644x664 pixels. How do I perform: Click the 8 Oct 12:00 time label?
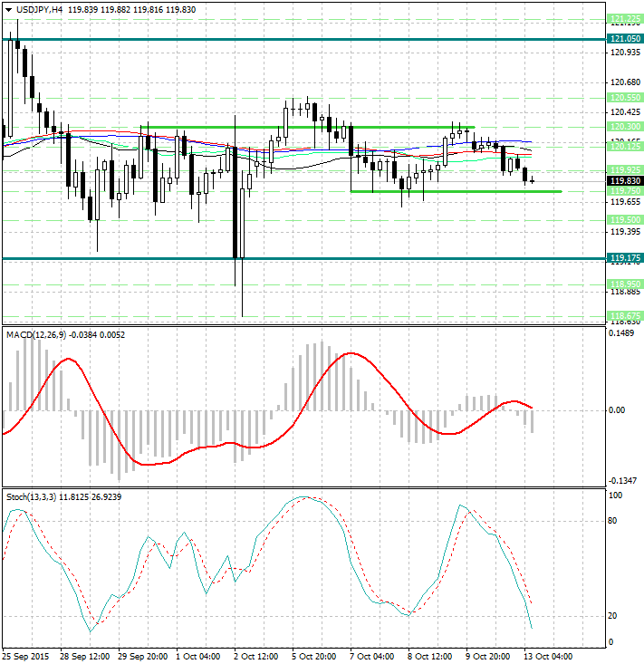tap(429, 657)
